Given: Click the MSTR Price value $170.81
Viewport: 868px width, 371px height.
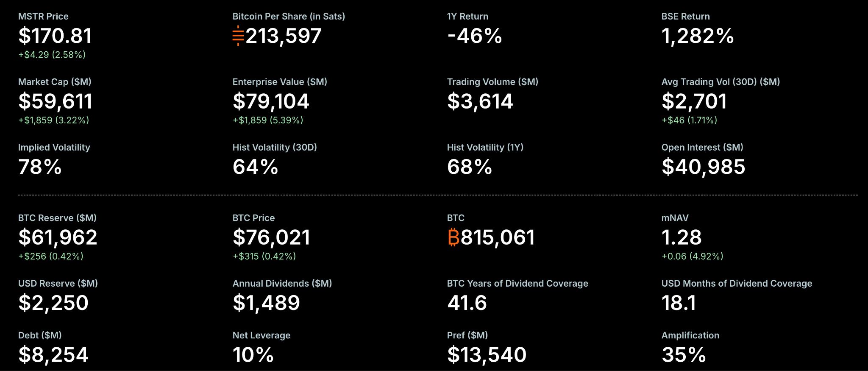Looking at the screenshot, I should [x=55, y=36].
